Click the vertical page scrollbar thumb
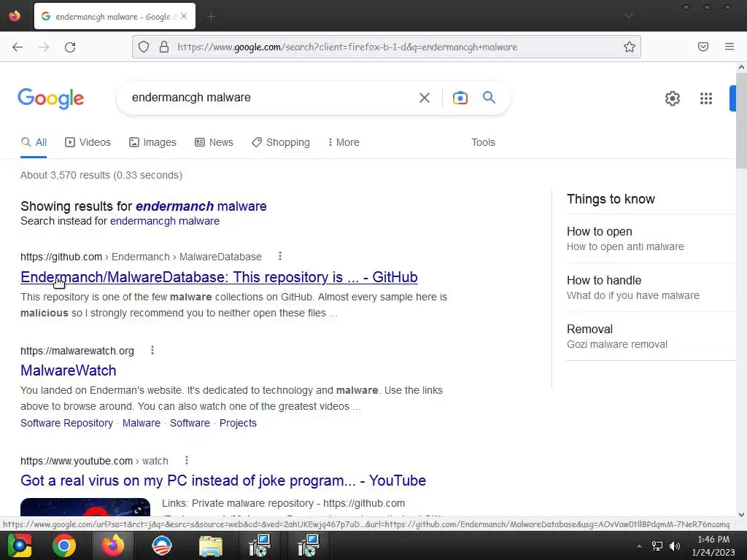 click(x=741, y=121)
